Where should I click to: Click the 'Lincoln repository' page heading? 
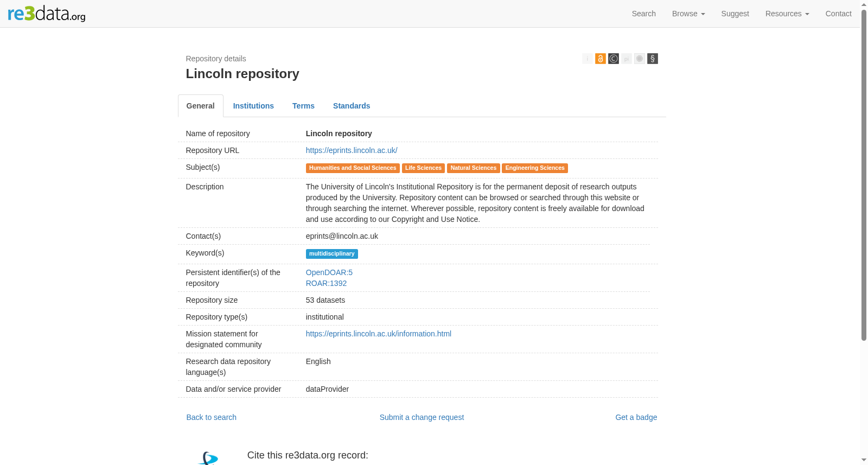[x=242, y=74]
